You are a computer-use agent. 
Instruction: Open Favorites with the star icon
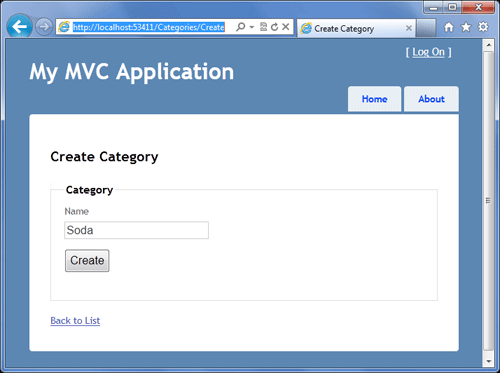(x=466, y=27)
